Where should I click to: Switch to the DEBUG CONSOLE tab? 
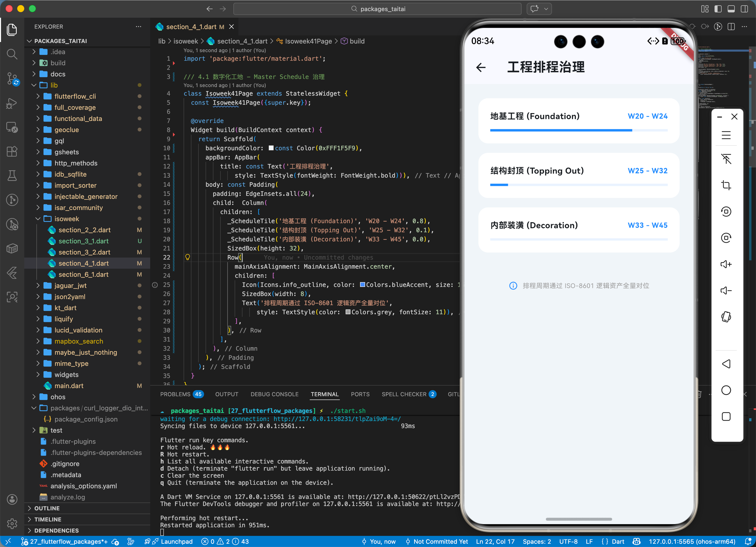pyautogui.click(x=274, y=394)
